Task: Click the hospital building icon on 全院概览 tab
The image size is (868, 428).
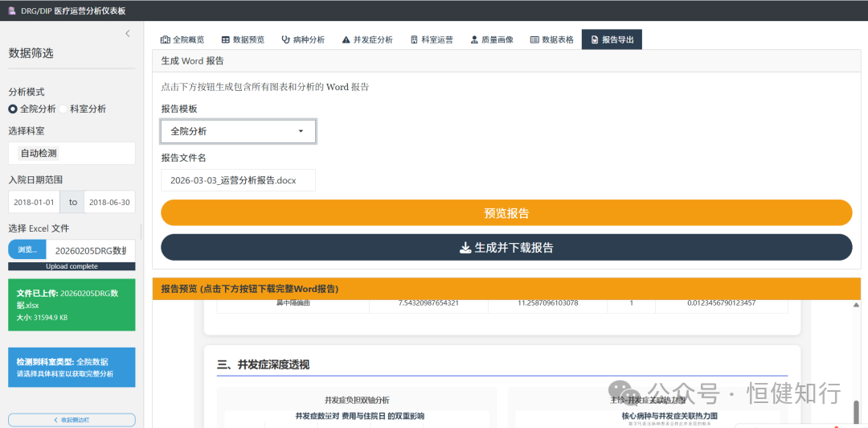Action: 165,40
